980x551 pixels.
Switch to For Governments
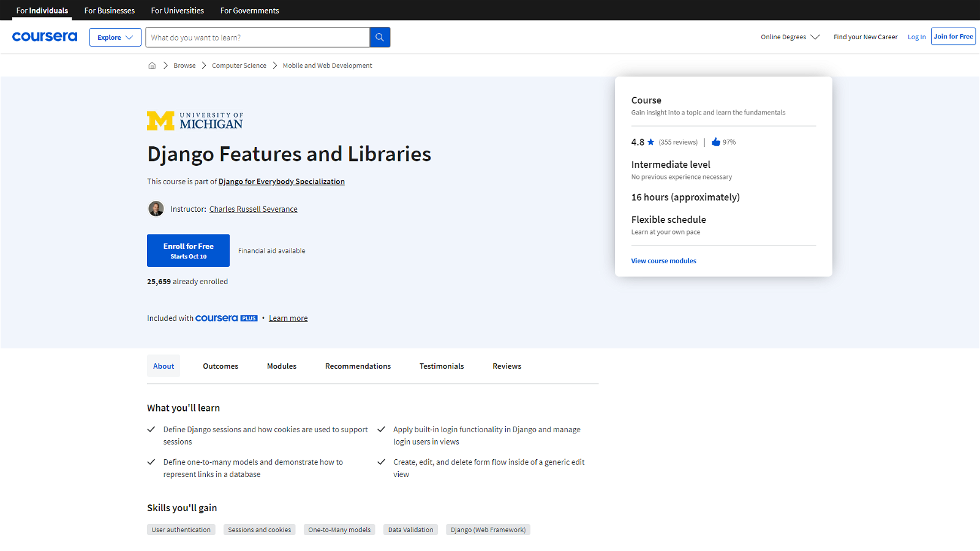[x=249, y=10]
